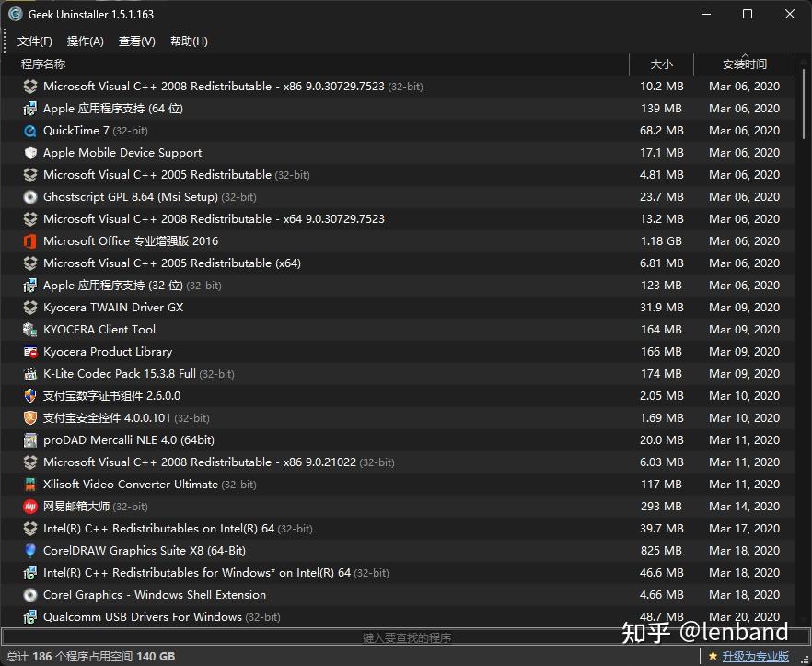Click the Qualcomm USB Drivers icon
This screenshot has width=812, height=666.
point(30,617)
